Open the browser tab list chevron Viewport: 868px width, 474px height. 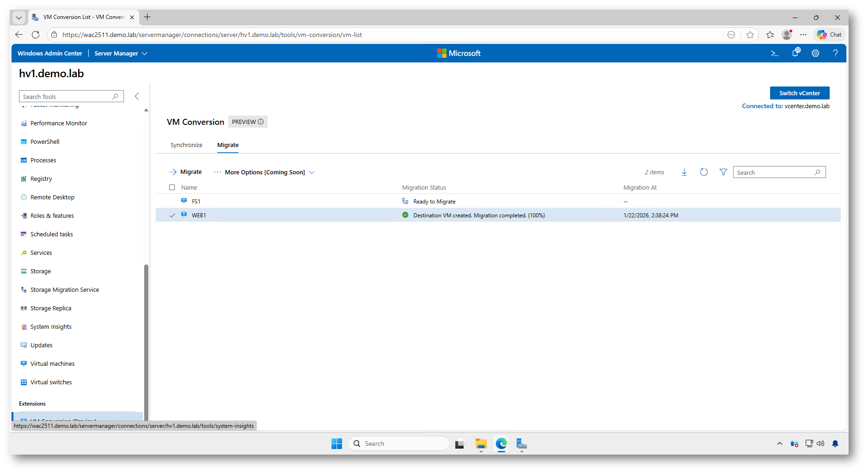19,18
